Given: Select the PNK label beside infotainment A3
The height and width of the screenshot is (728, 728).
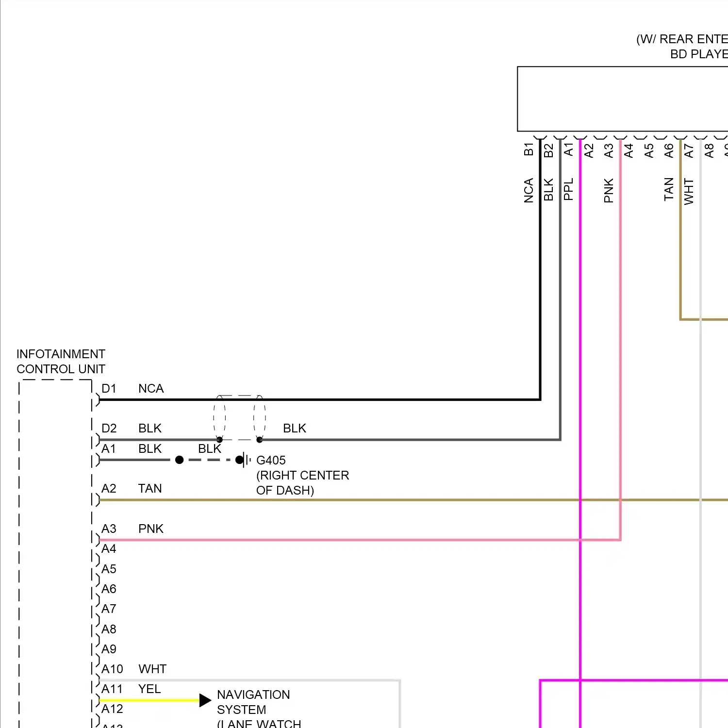Looking at the screenshot, I should point(151,529).
